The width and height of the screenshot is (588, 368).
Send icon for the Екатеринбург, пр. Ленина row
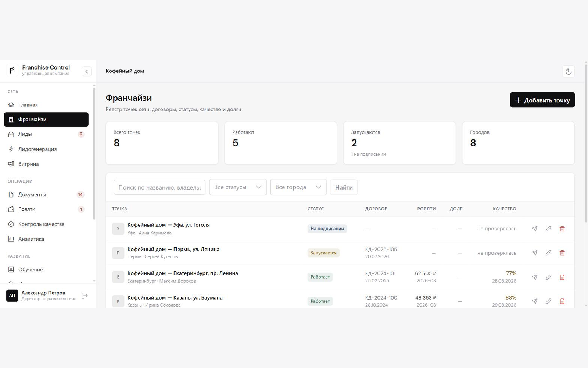tap(535, 277)
